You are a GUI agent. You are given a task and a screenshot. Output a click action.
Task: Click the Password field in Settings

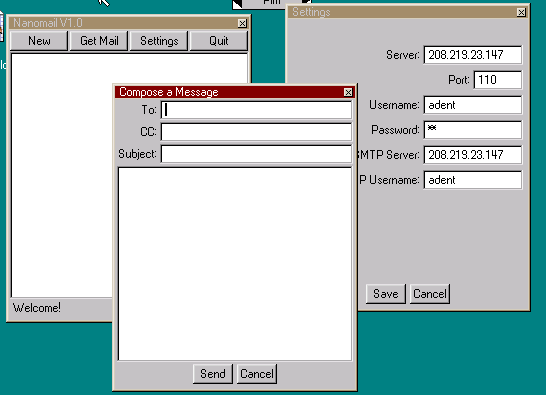(473, 130)
